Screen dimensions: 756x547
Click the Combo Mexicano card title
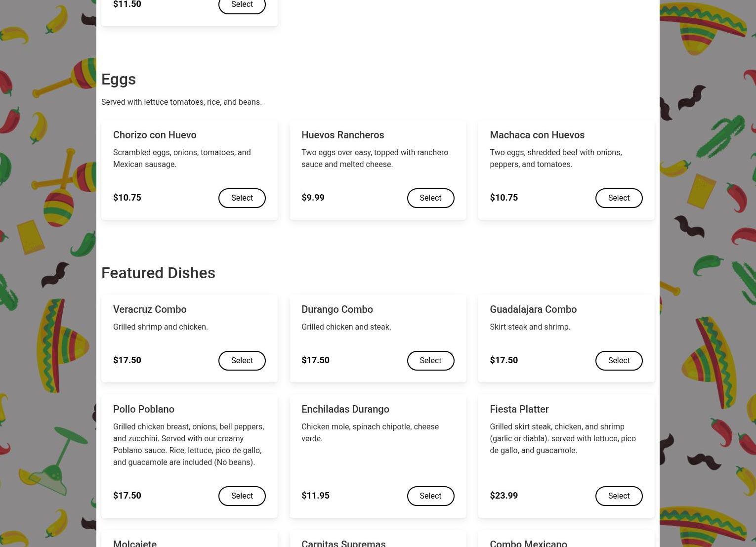click(x=528, y=544)
